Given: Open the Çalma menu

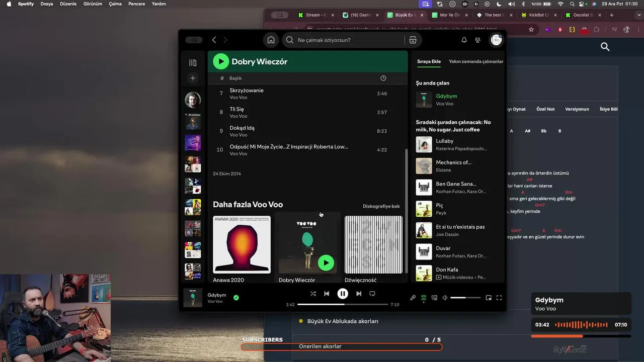Looking at the screenshot, I should (115, 4).
